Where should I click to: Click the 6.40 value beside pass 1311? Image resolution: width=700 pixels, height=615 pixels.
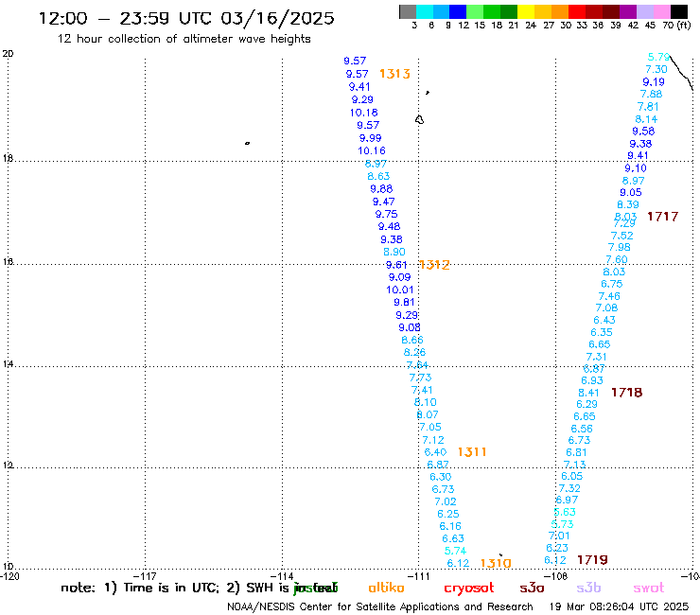coord(435,452)
